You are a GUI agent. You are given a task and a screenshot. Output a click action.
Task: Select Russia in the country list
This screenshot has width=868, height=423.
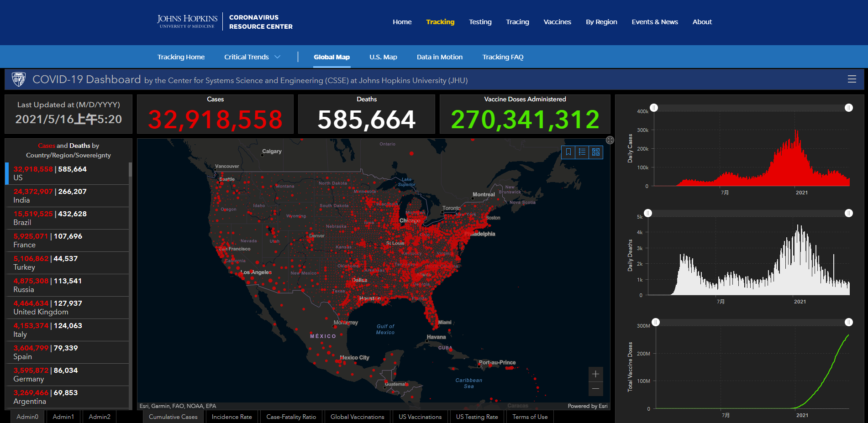[67, 285]
